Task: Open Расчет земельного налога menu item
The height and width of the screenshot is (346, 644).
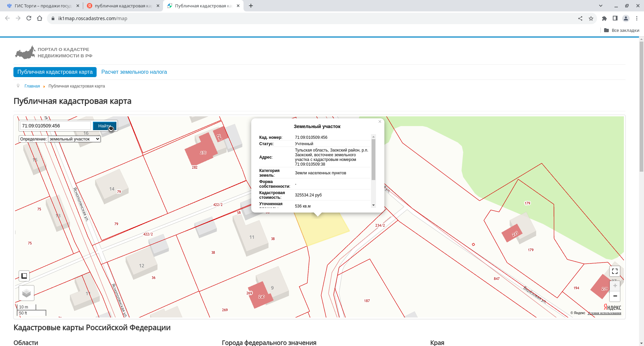Action: 134,72
